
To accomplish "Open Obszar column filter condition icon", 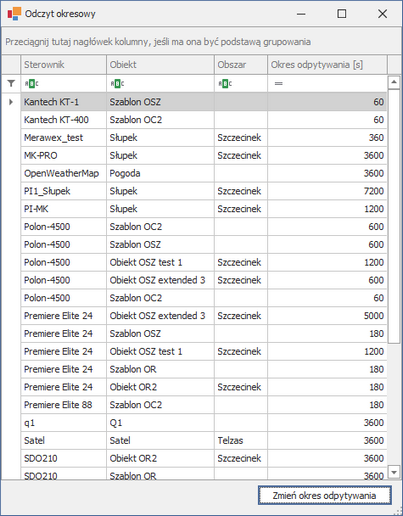I will click(225, 84).
